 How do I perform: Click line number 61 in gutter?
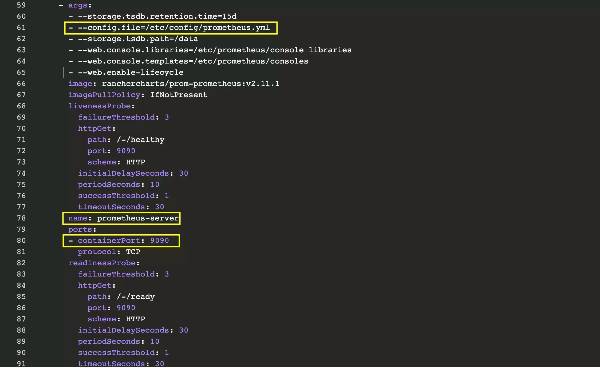(21, 28)
